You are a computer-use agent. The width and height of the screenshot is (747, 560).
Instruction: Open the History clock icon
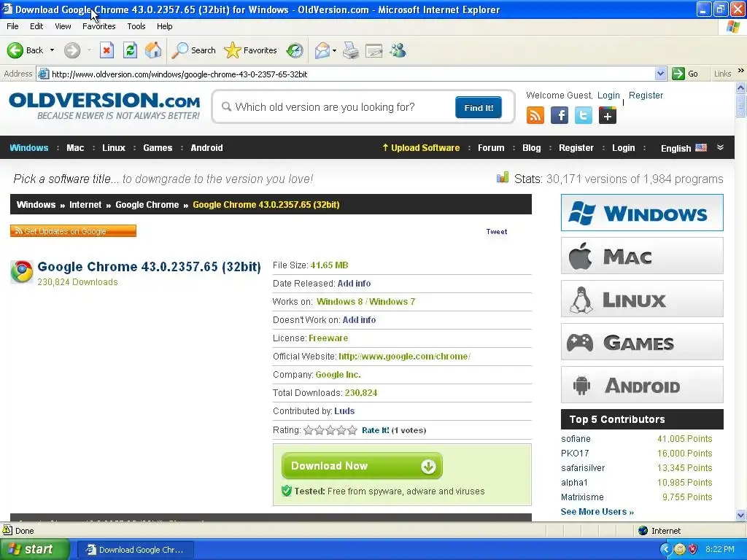click(x=295, y=50)
